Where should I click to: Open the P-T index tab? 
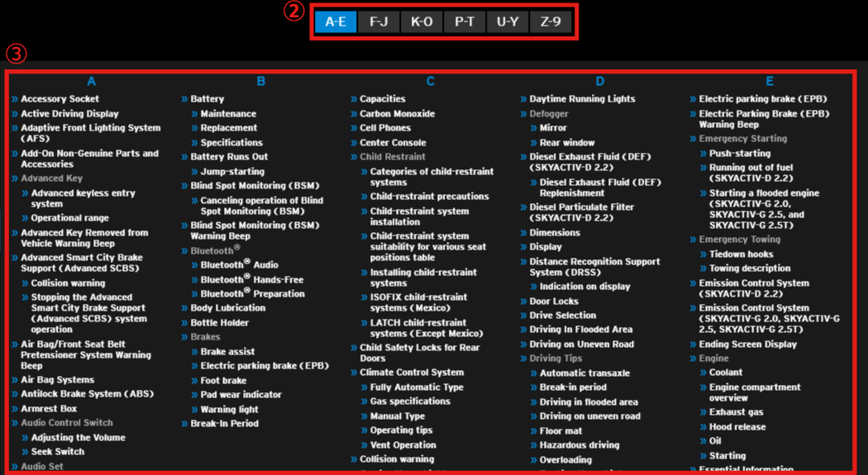click(465, 21)
